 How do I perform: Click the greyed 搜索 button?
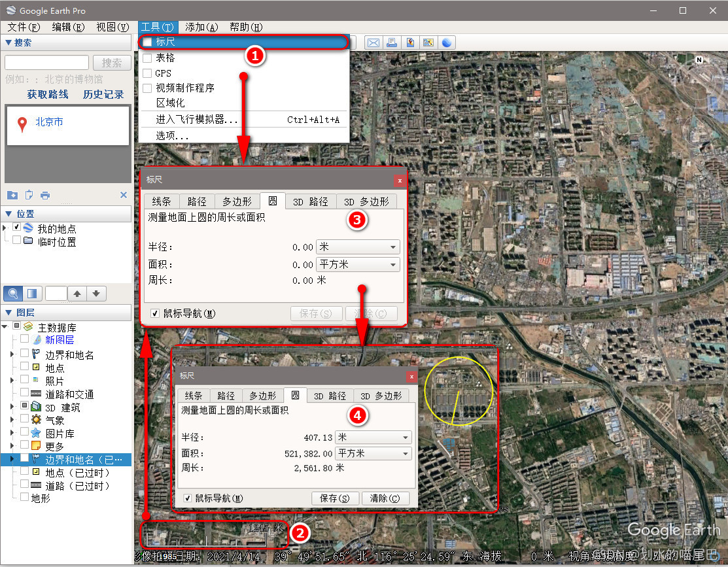tap(112, 63)
